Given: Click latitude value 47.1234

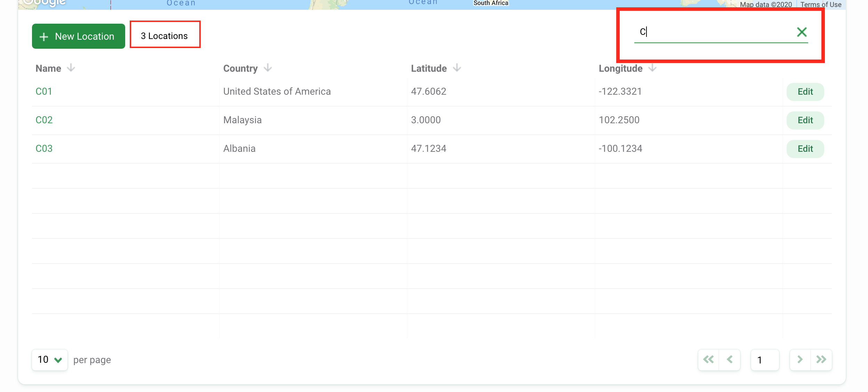Looking at the screenshot, I should pyautogui.click(x=428, y=148).
